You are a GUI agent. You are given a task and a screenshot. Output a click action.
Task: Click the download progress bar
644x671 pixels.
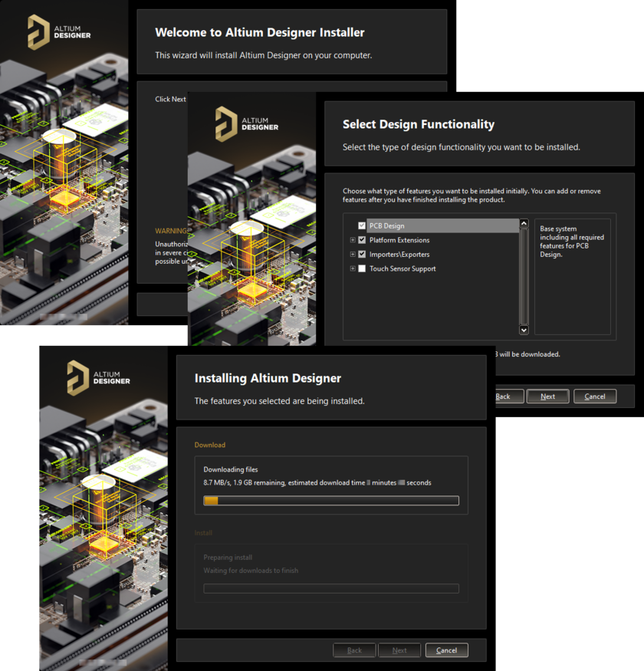pos(331,500)
